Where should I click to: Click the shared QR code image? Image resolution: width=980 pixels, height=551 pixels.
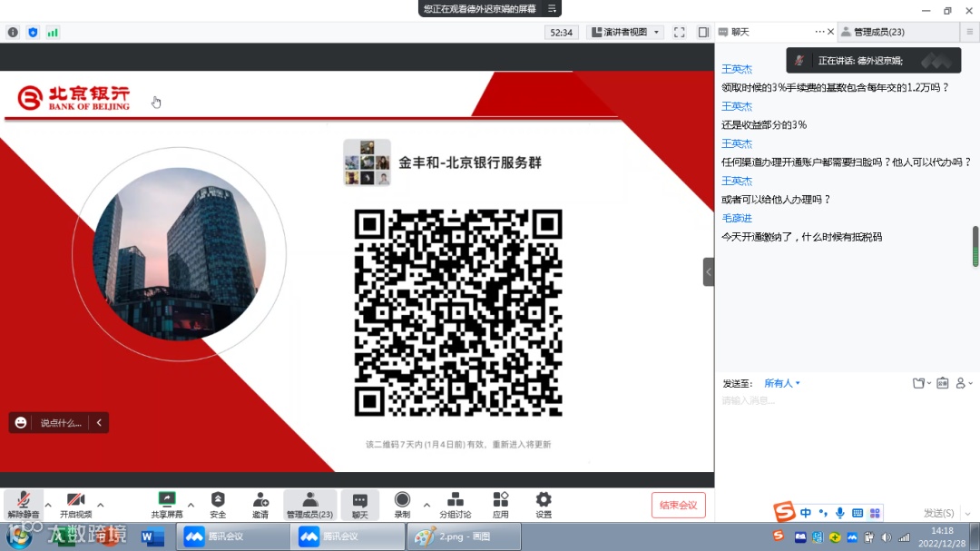tap(458, 312)
